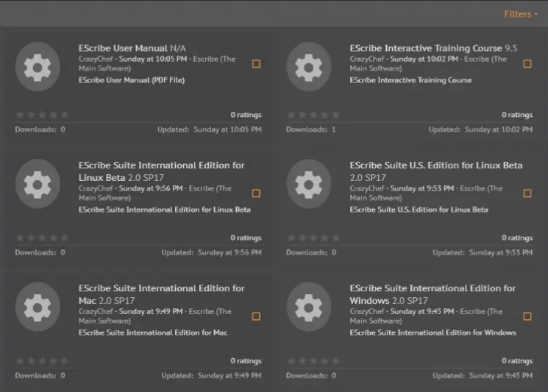Click '0 ratings' on EScribe User Manual card
The image size is (548, 392).
(x=246, y=115)
